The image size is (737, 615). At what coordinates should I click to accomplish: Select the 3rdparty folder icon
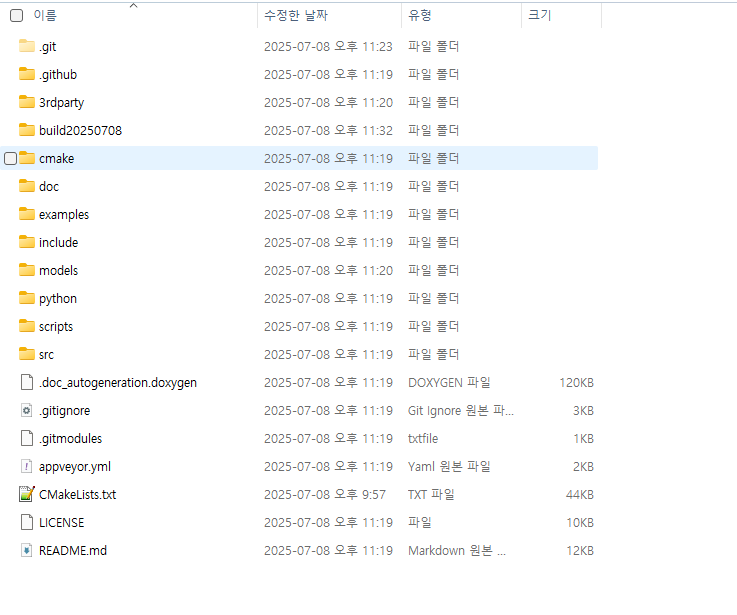pyautogui.click(x=27, y=102)
